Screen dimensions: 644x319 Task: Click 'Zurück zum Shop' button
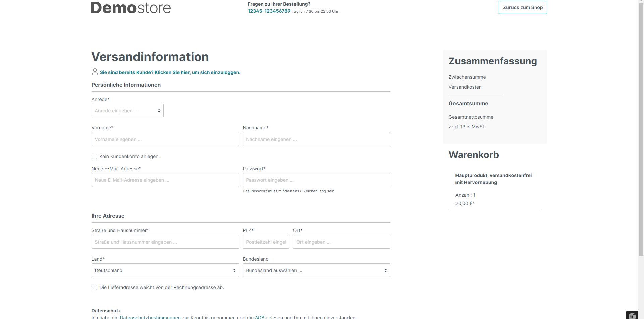pos(523,7)
